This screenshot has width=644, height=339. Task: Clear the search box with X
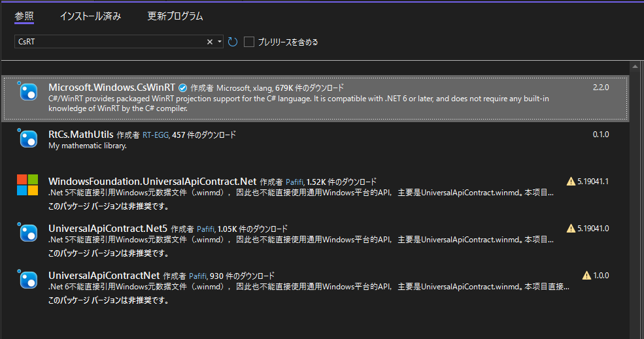210,41
